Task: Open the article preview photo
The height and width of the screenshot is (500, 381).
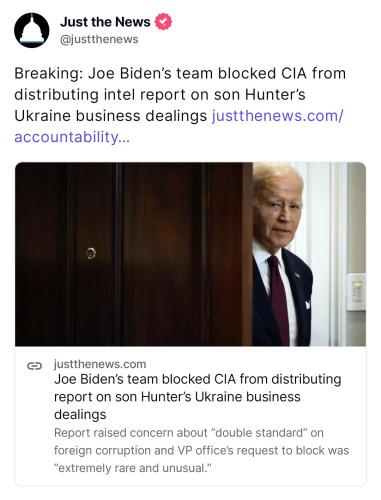Action: click(190, 254)
